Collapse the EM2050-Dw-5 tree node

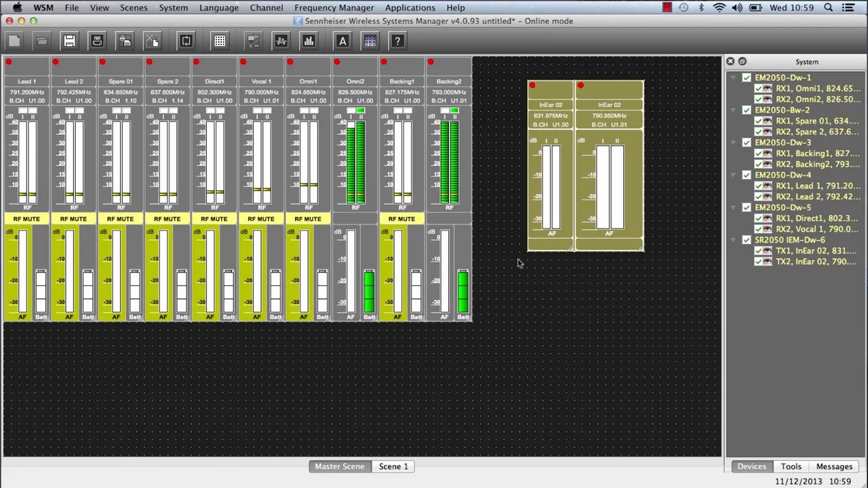pos(734,208)
